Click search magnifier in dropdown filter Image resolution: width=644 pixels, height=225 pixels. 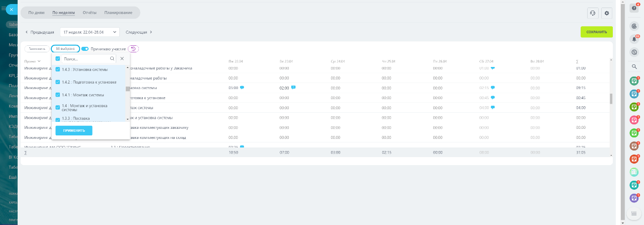pos(112,58)
